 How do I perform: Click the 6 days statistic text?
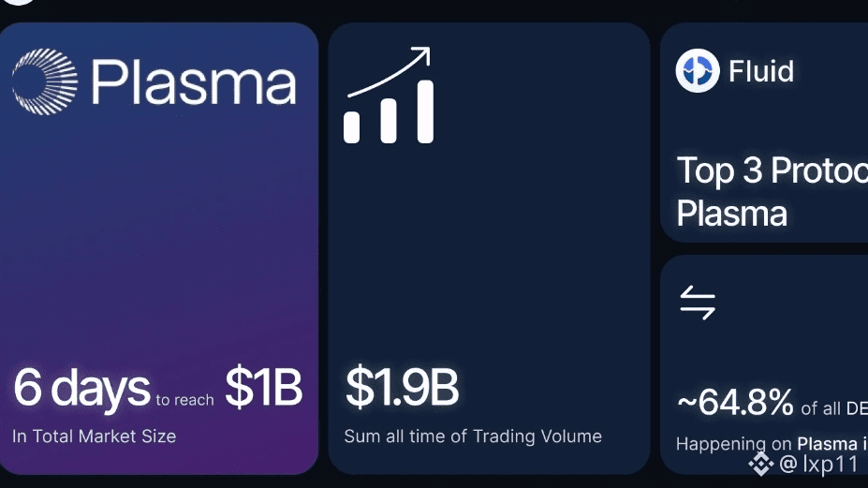point(81,389)
